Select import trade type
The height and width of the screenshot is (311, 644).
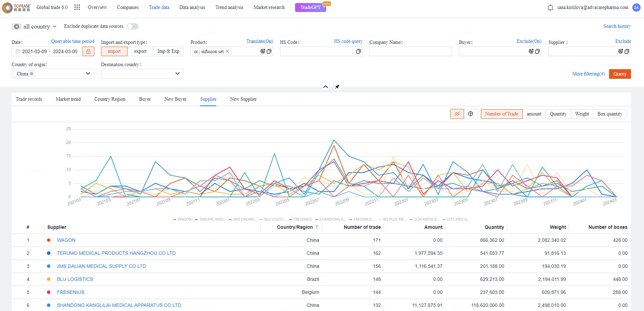point(114,51)
